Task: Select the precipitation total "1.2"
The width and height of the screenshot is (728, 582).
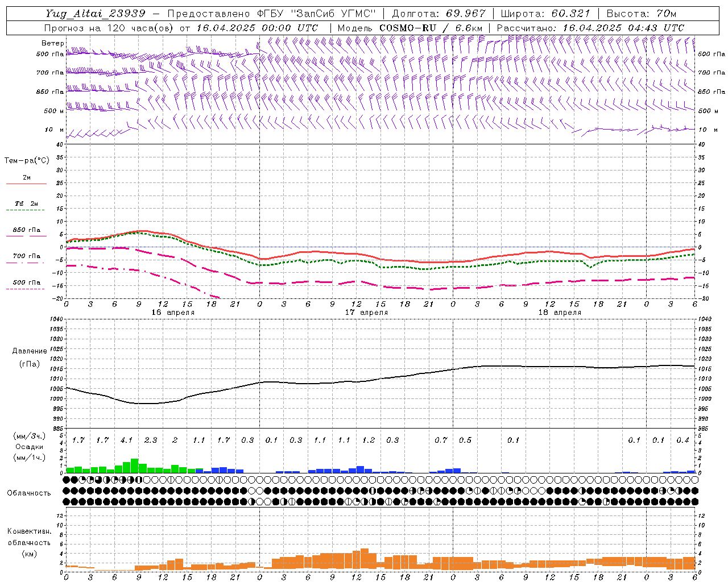Action: [369, 440]
